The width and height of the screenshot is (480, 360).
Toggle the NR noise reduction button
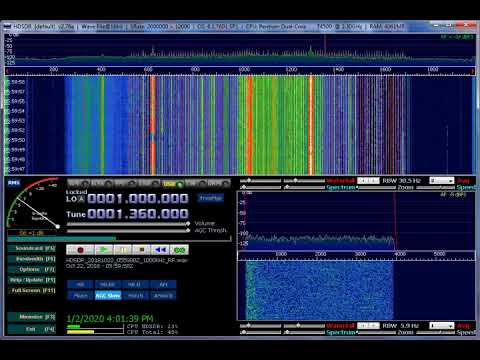pyautogui.click(x=80, y=284)
